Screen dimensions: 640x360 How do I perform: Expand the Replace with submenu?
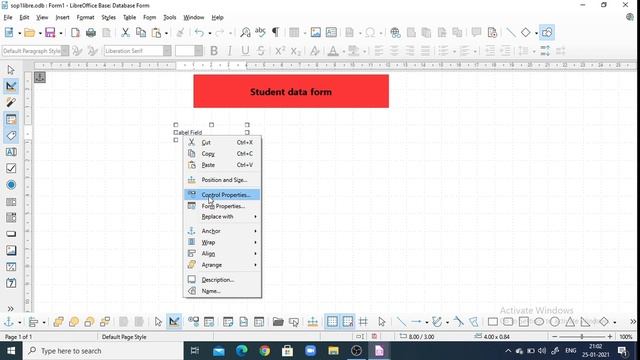tap(222, 217)
